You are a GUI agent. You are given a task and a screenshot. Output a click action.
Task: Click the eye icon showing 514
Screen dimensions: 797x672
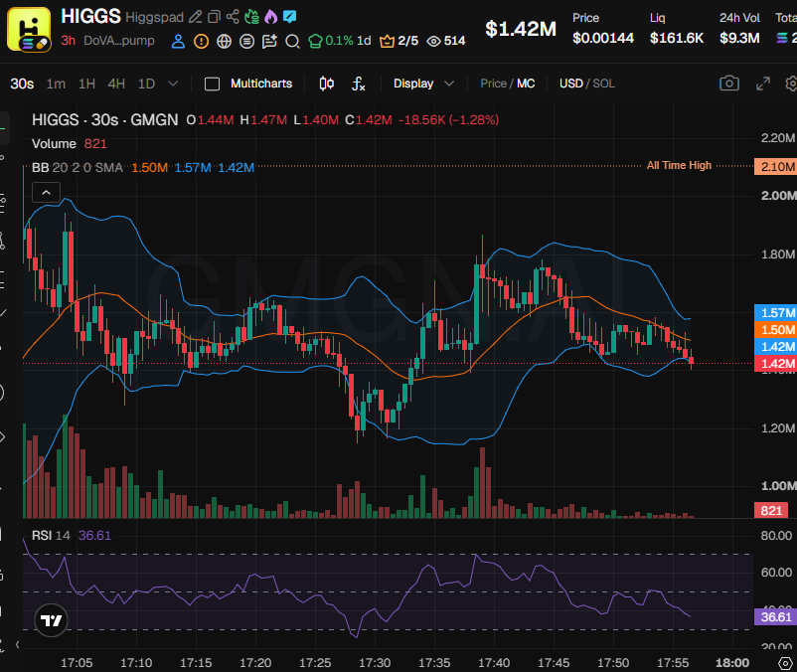446,41
